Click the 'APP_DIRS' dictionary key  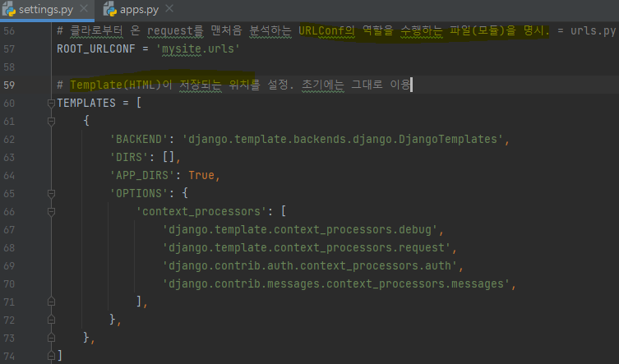(x=142, y=175)
